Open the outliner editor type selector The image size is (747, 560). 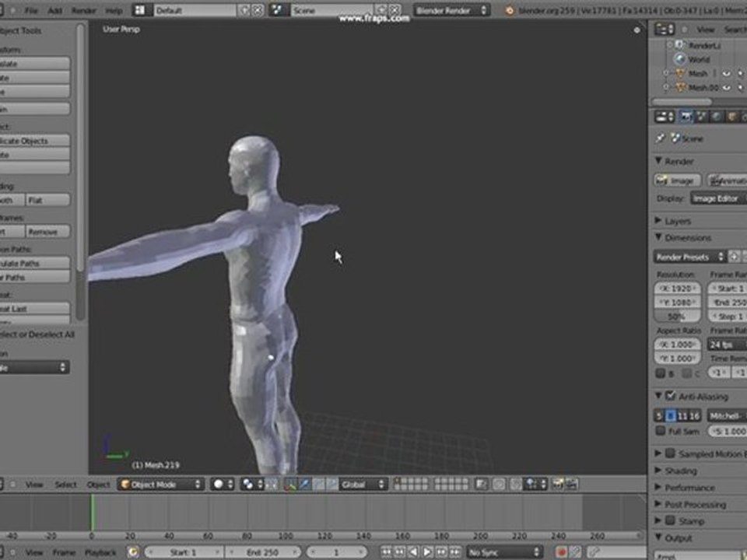[664, 30]
